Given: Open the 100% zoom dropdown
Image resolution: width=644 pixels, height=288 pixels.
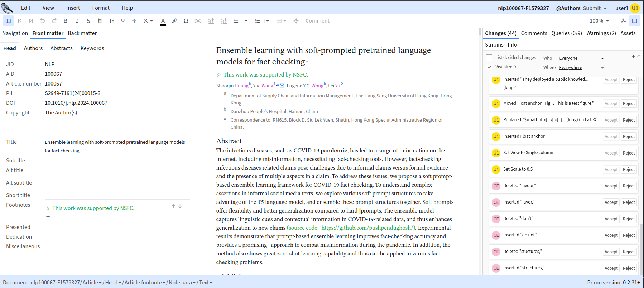Looking at the screenshot, I should tap(599, 21).
